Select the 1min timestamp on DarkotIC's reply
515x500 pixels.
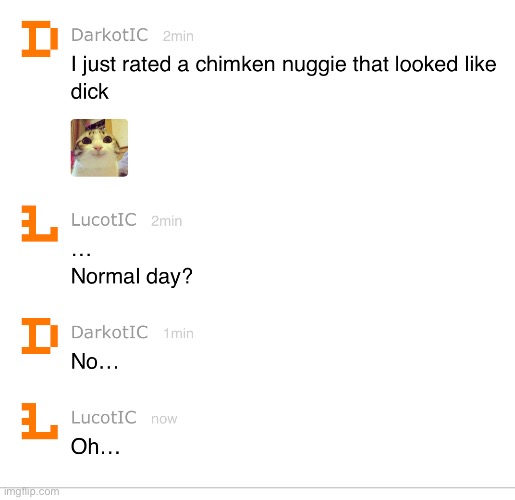point(178,333)
